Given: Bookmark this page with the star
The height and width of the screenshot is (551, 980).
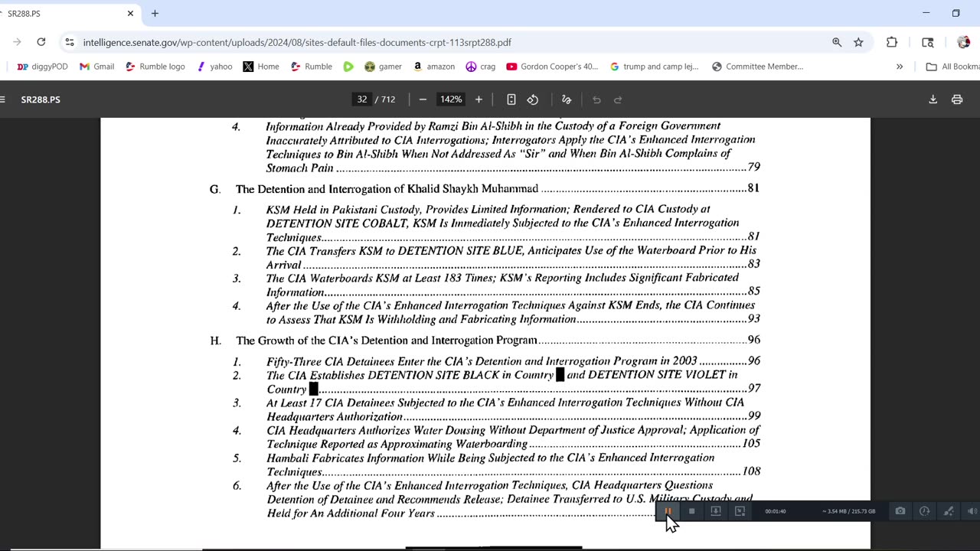Looking at the screenshot, I should pos(858,42).
